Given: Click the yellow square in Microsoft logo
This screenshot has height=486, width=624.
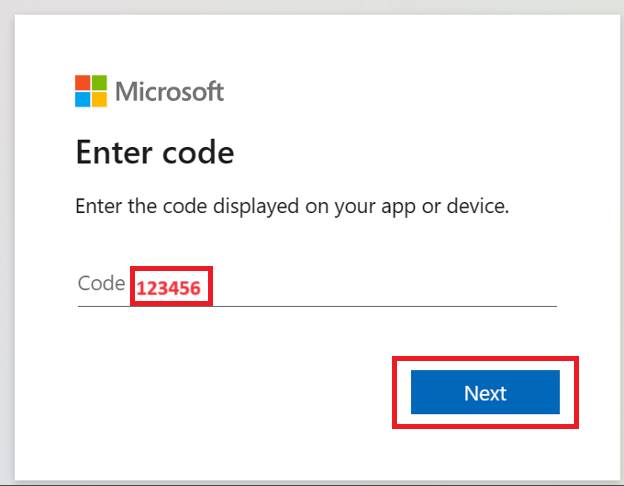Looking at the screenshot, I should (99, 100).
